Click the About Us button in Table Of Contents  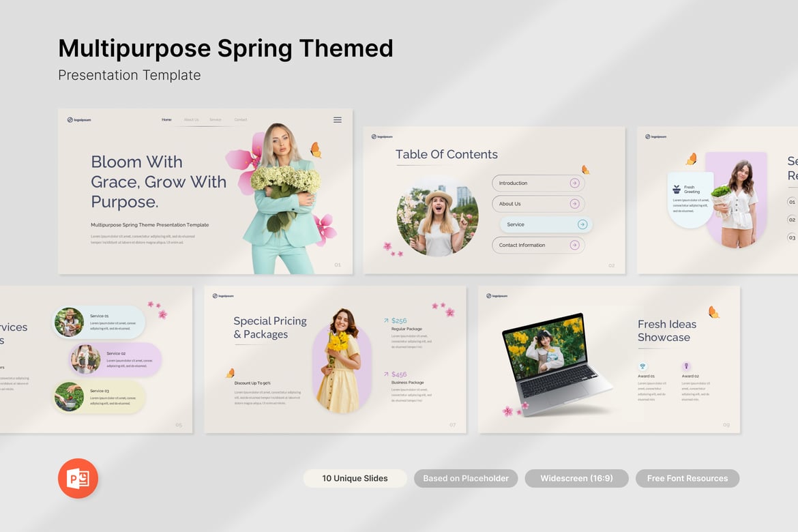(x=538, y=204)
